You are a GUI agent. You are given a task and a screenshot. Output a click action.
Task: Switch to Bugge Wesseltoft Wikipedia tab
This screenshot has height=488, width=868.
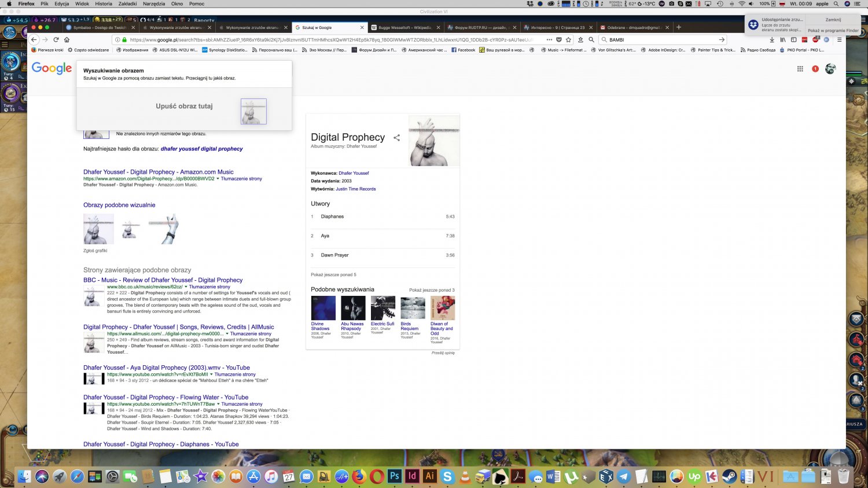405,27
